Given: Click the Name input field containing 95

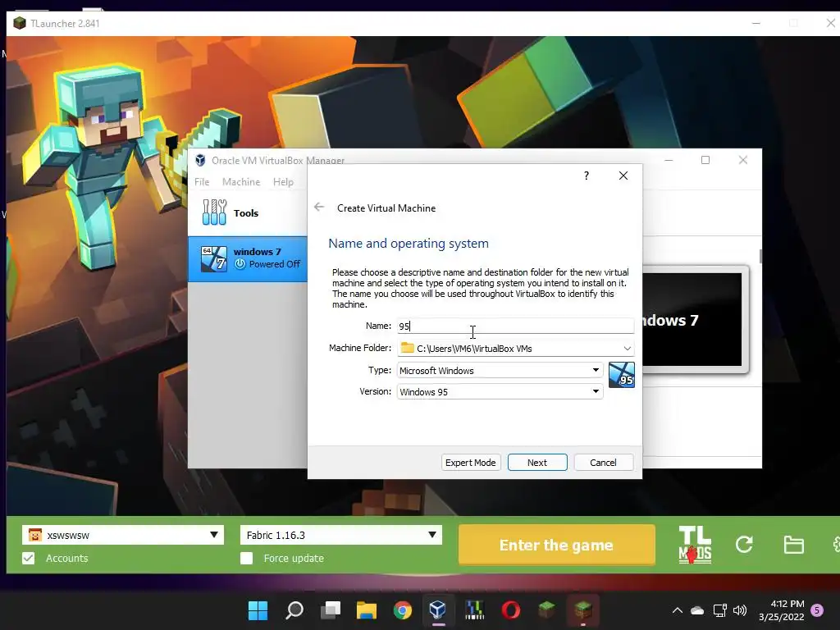Looking at the screenshot, I should [x=515, y=326].
